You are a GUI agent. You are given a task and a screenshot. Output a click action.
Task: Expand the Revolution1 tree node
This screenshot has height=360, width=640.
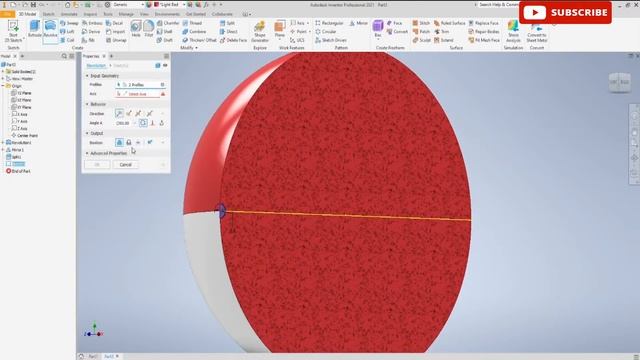click(3, 143)
